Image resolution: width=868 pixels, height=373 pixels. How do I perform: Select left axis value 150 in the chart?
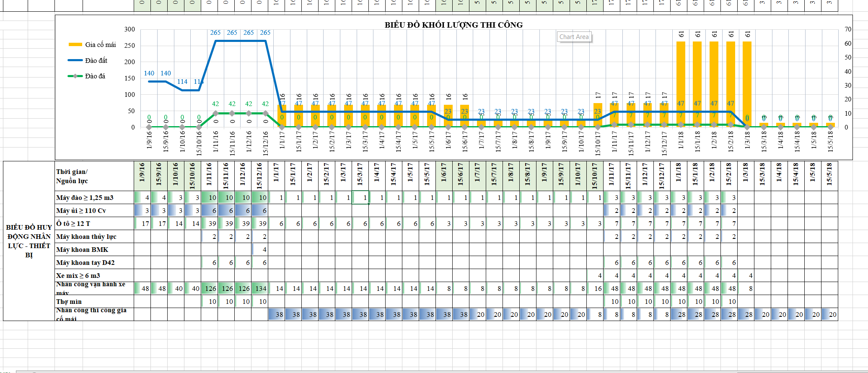pyautogui.click(x=130, y=78)
